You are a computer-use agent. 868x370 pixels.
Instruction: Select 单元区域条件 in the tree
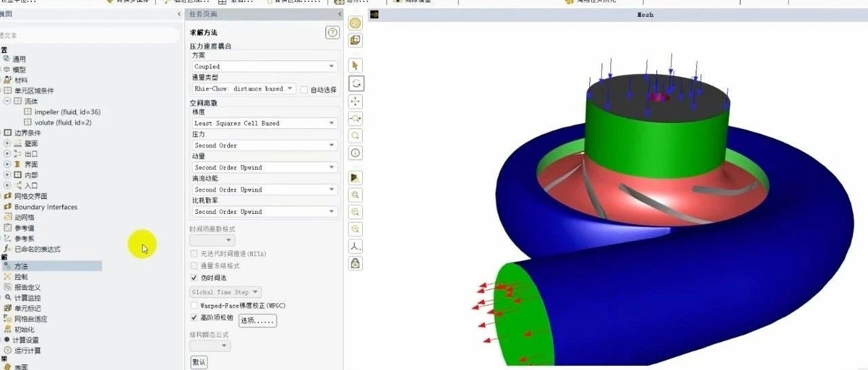point(34,90)
